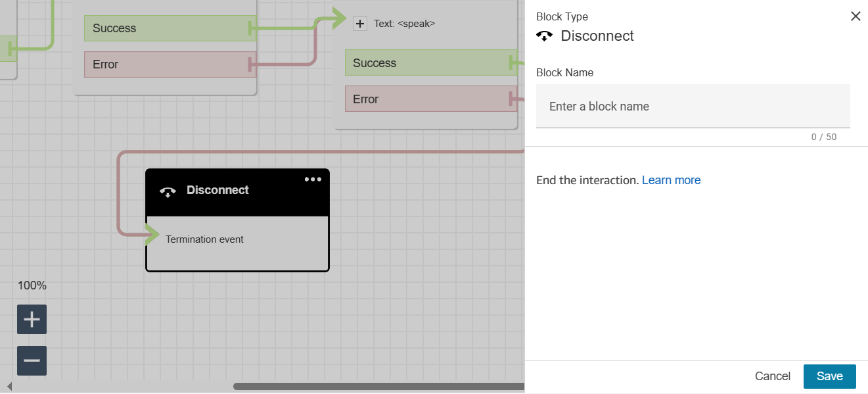Focus the Block Name input field
This screenshot has height=394, width=868.
[693, 107]
